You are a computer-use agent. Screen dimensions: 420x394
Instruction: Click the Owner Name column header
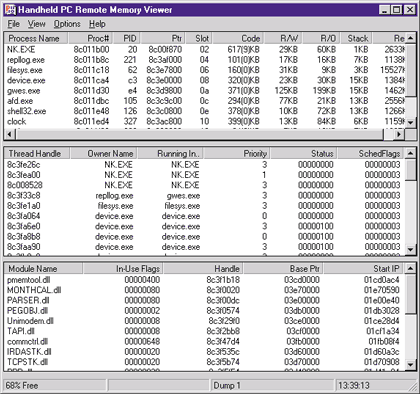[104, 153]
